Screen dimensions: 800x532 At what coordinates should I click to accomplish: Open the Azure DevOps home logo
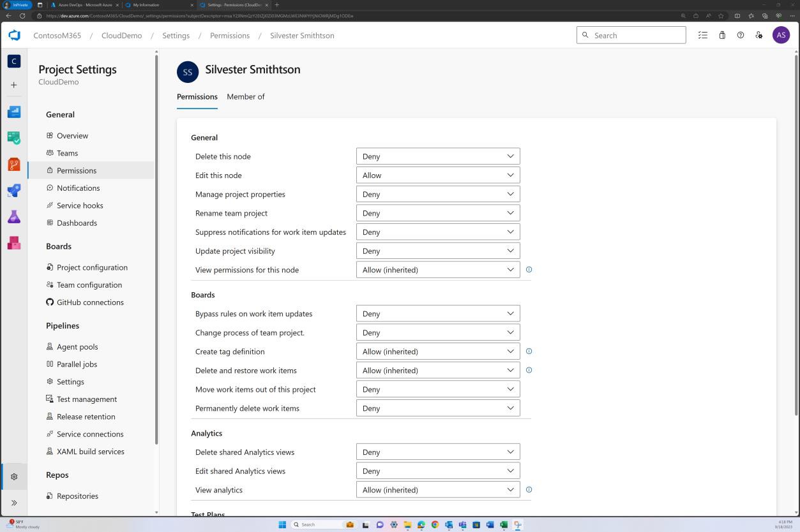[14, 35]
